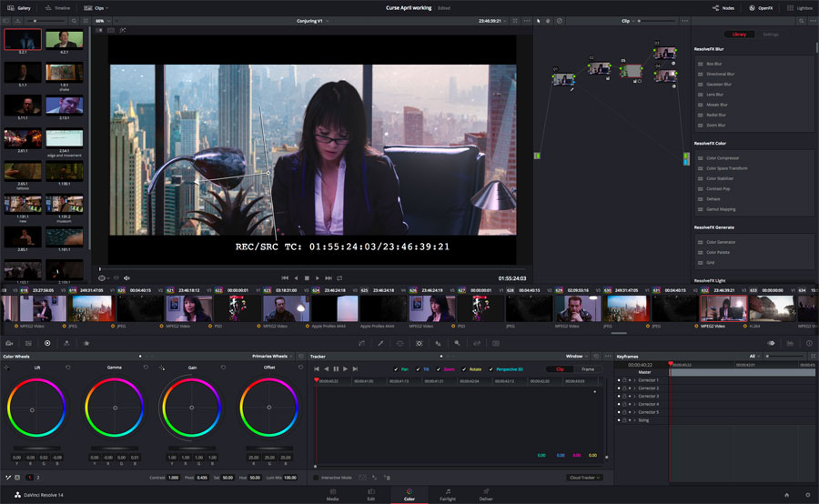The height and width of the screenshot is (504, 819).
Task: Mute viewer audio speaker icon
Action: [x=126, y=277]
